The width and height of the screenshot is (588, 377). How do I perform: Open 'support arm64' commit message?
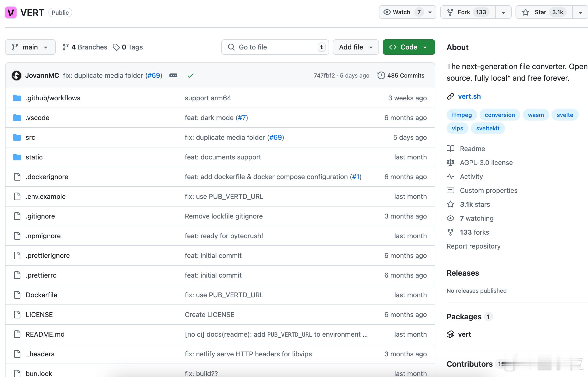click(x=208, y=98)
